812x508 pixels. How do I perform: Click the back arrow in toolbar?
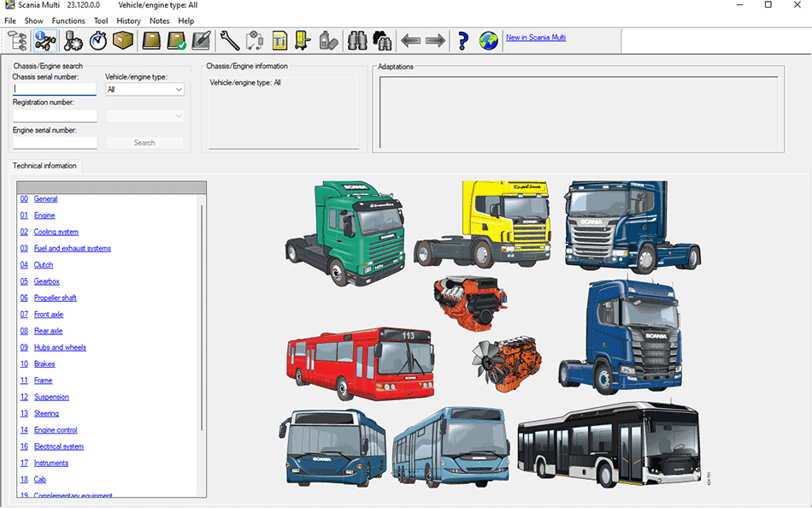[x=410, y=40]
